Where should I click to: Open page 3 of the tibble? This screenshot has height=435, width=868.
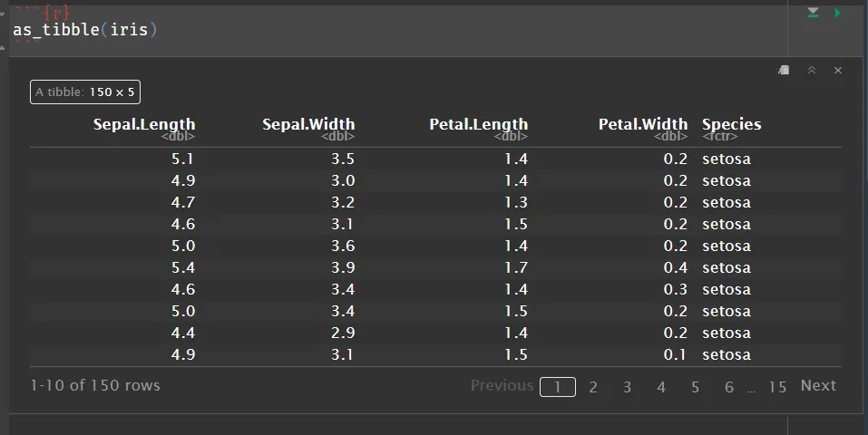[627, 387]
